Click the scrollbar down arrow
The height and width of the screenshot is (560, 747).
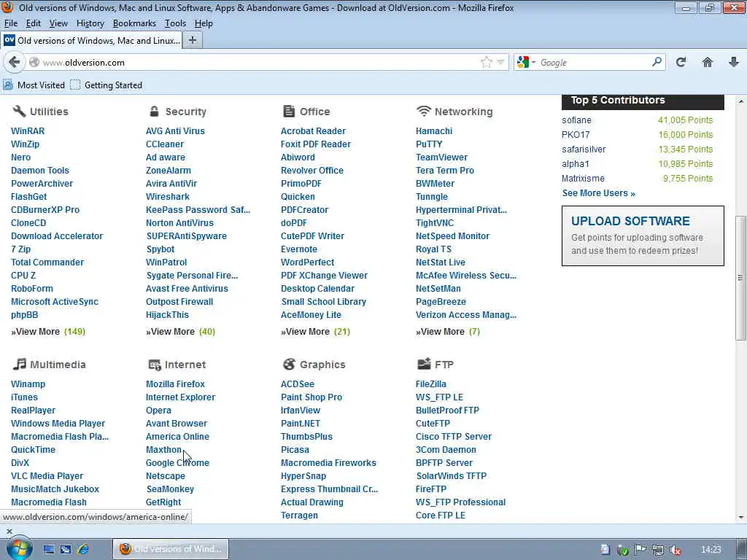pos(741,517)
